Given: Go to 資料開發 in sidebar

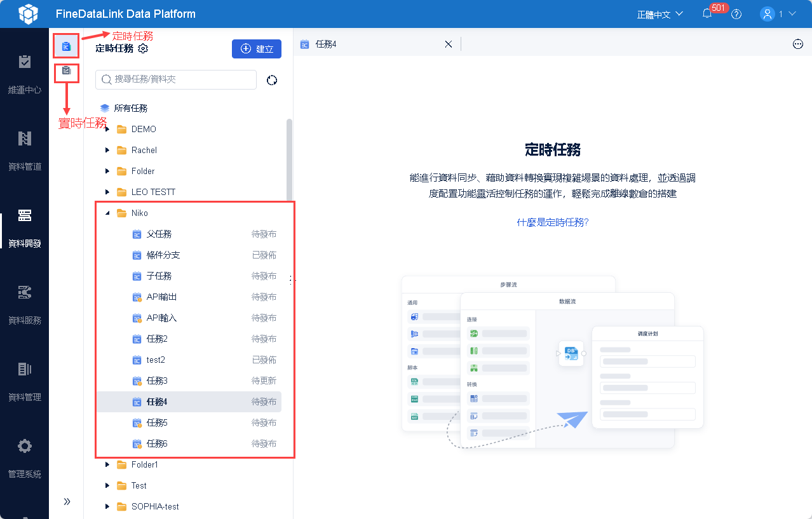Looking at the screenshot, I should point(24,227).
